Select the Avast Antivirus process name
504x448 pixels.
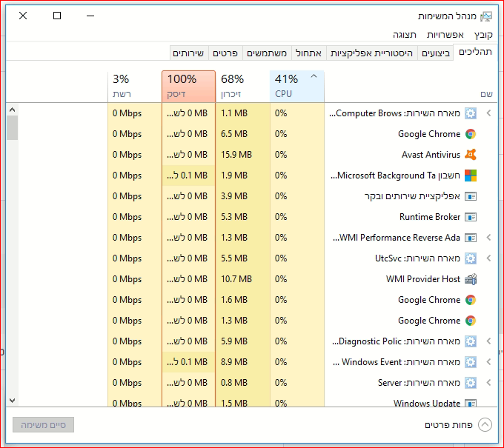[x=431, y=155]
